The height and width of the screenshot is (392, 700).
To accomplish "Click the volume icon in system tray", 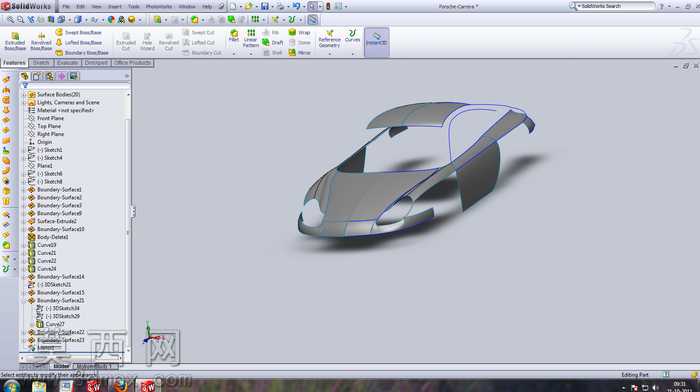I will 655,388.
